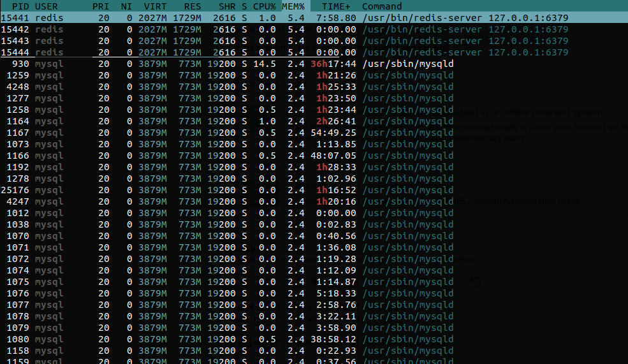Click the 7:58.80 TIME+ value
The height and width of the screenshot is (364, 628).
(336, 18)
